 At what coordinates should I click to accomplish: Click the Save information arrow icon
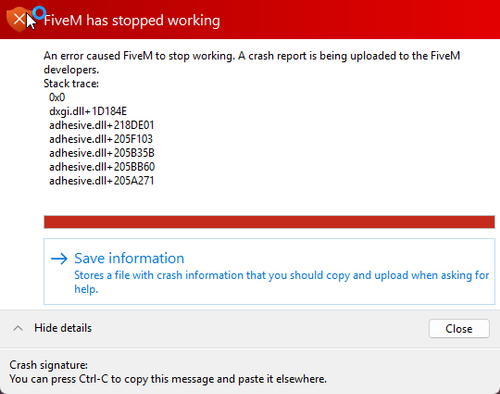click(59, 259)
